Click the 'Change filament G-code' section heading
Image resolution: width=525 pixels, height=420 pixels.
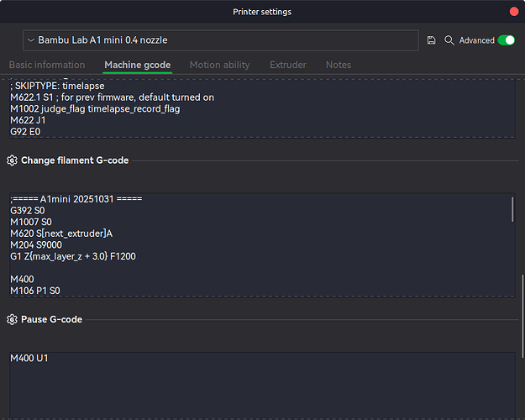75,160
